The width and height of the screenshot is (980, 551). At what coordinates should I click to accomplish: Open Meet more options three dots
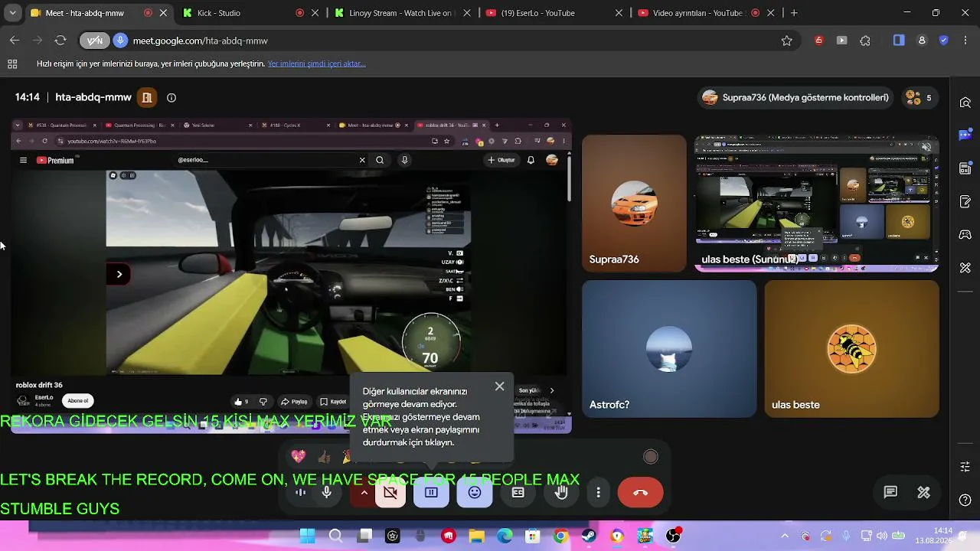point(599,493)
